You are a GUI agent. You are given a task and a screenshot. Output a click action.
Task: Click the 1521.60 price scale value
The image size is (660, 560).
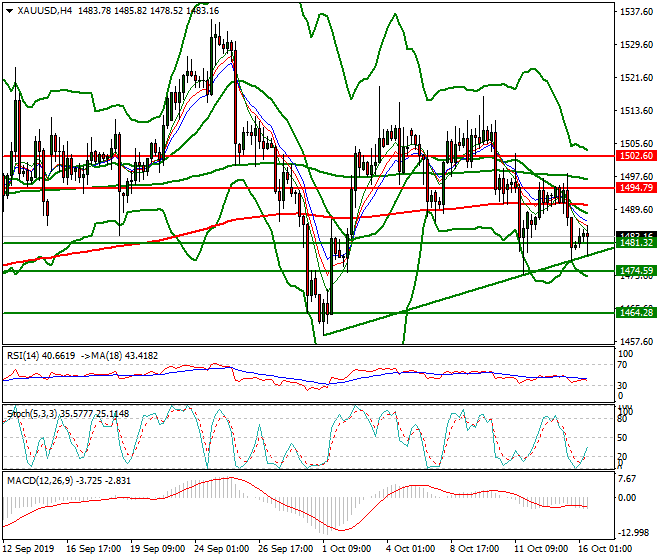636,77
